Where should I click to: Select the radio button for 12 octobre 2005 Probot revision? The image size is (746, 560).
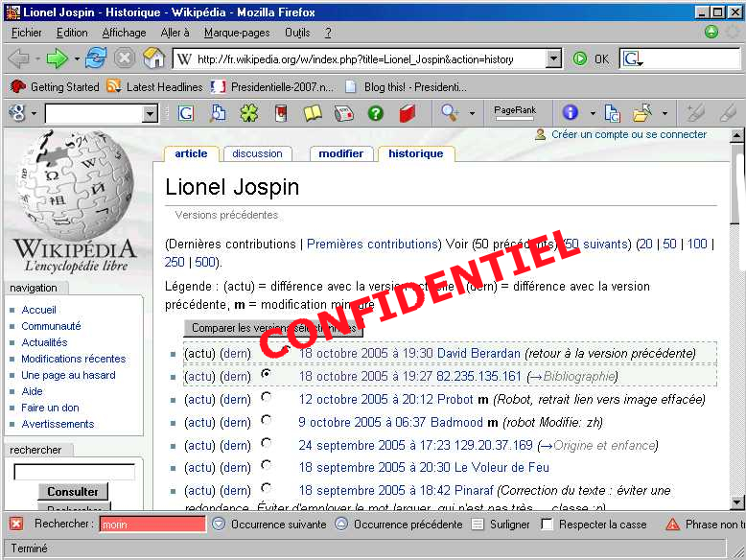click(x=267, y=397)
